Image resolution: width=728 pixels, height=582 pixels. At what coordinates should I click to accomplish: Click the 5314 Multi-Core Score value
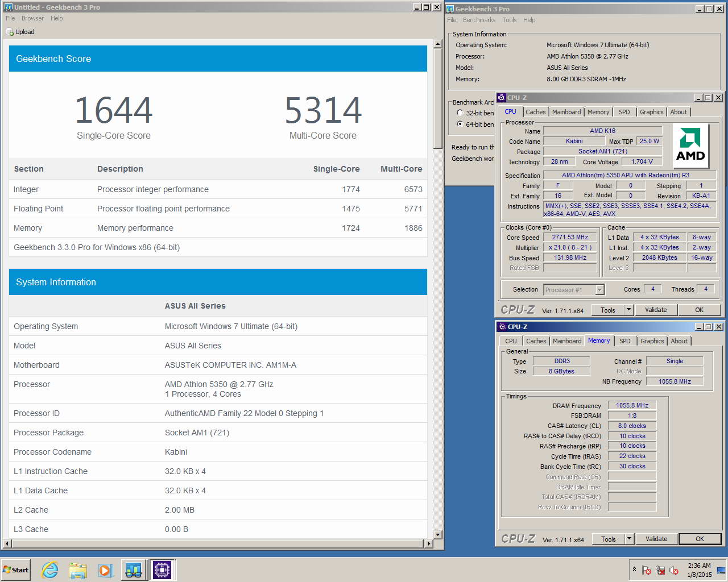pyautogui.click(x=323, y=110)
